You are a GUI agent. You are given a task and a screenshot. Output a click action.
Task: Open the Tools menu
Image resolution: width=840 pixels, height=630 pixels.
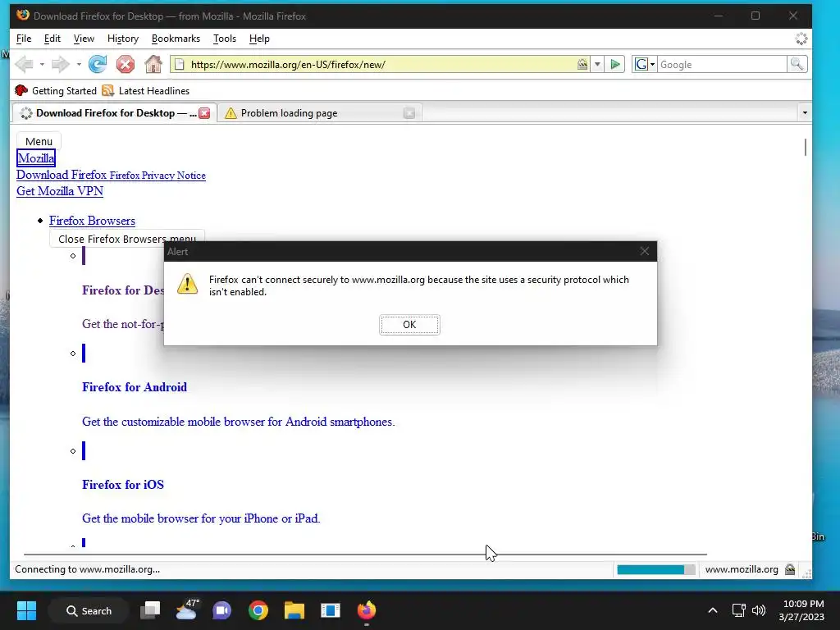pyautogui.click(x=225, y=39)
